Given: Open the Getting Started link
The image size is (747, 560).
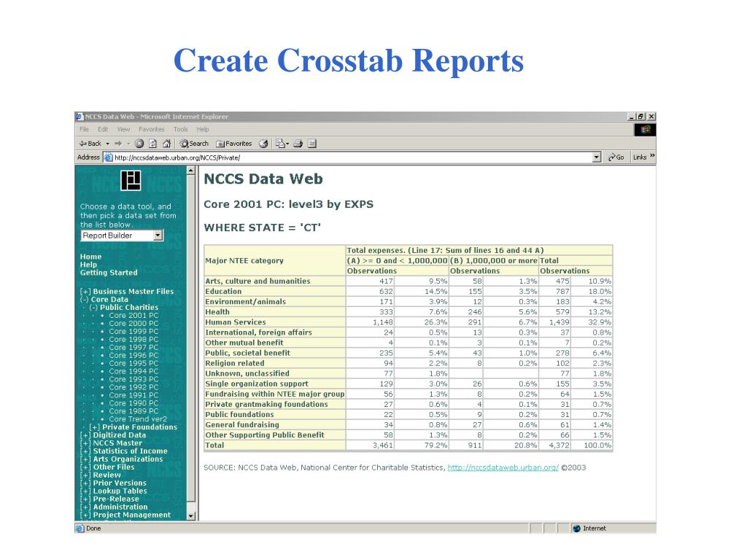Looking at the screenshot, I should coord(109,273).
